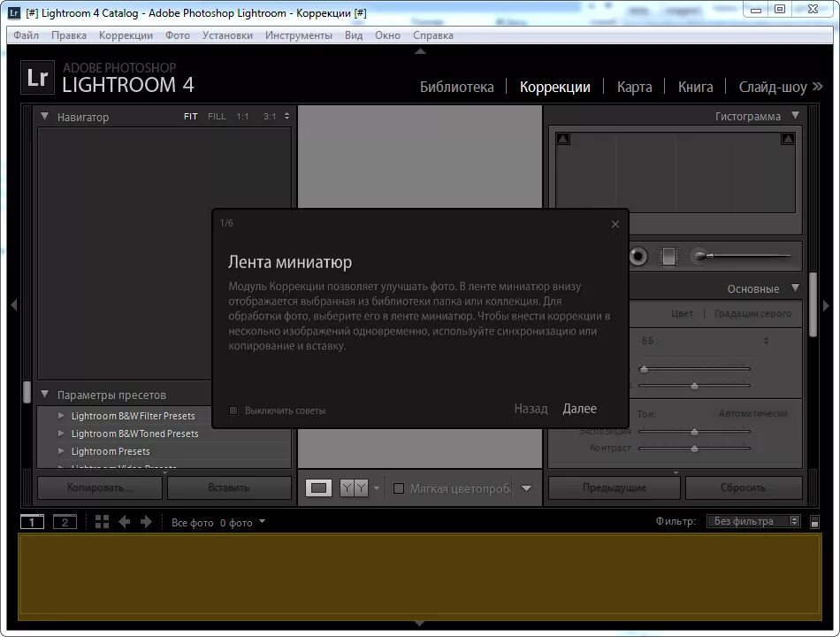Switch to the Слайд-шоу module
Viewport: 840px width, 637px height.
pyautogui.click(x=773, y=87)
